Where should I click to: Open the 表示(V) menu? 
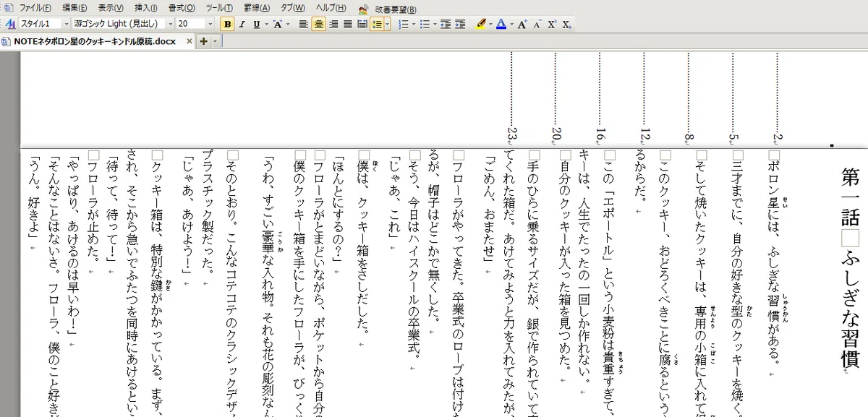click(x=111, y=9)
